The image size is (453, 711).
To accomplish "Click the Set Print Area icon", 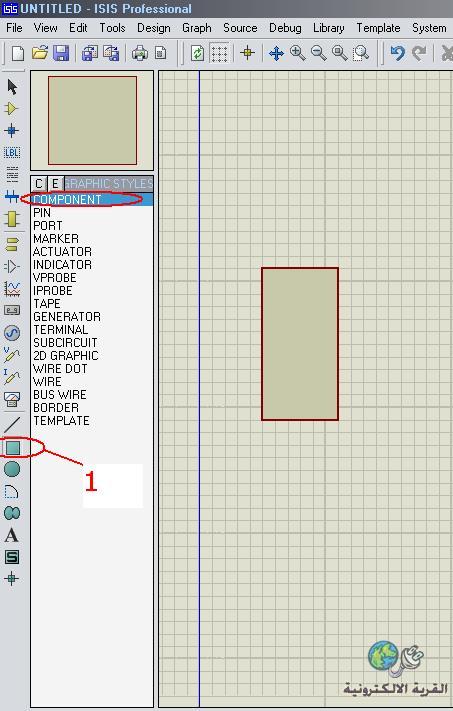I will click(161, 54).
